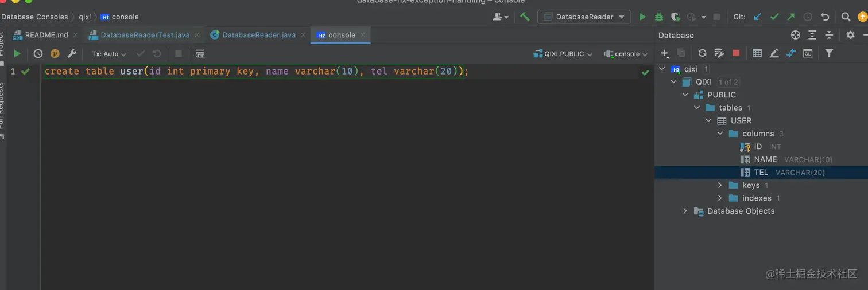Collapse the qixi data source node
This screenshot has height=290, width=868.
tap(662, 69)
